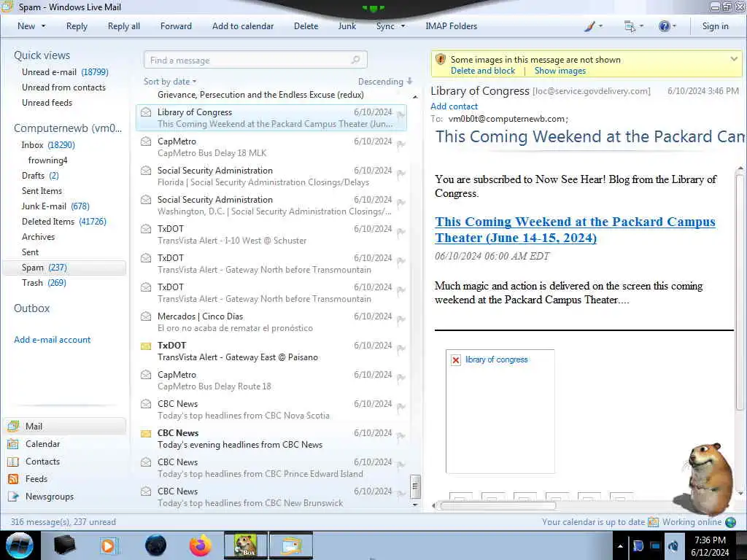Launch Firefox from the taskbar

point(201,545)
